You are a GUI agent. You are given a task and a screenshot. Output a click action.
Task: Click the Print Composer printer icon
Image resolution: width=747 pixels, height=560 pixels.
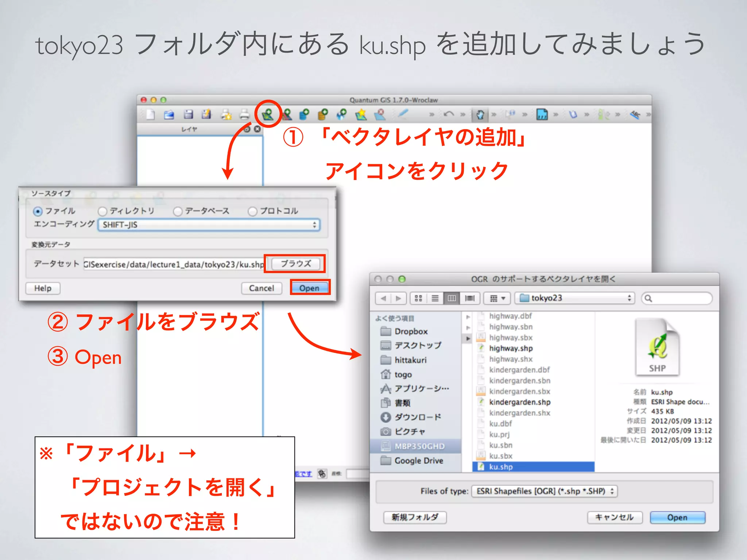244,114
